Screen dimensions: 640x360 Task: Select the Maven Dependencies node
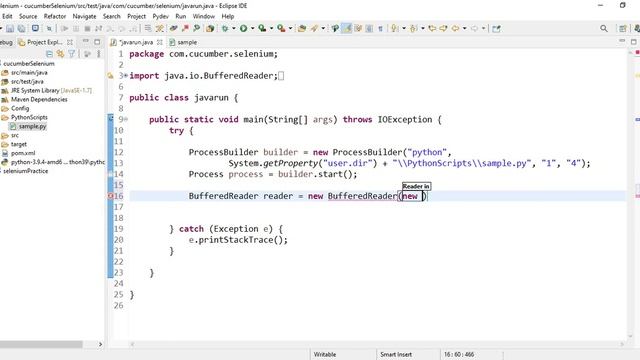39,99
